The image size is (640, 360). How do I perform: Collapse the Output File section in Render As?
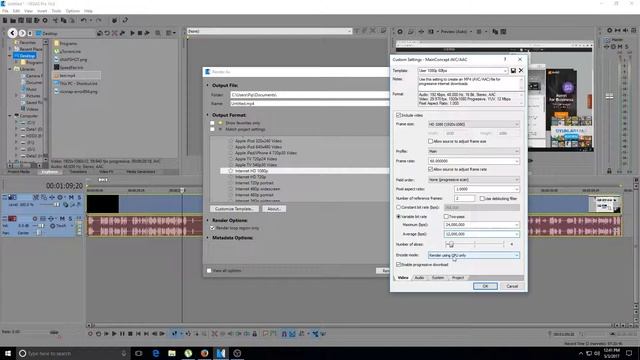point(207,85)
